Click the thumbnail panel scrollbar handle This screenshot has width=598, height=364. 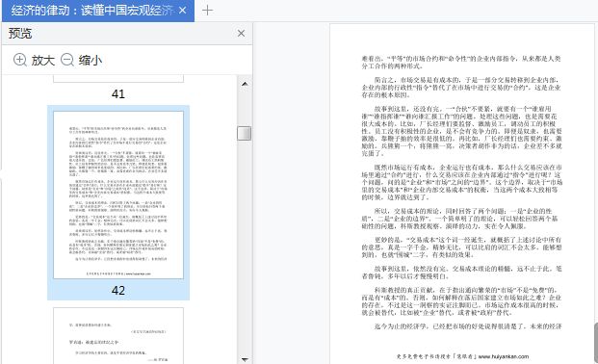click(244, 134)
